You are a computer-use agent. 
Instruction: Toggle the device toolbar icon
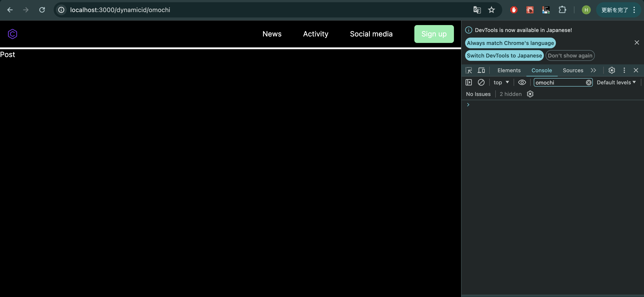(481, 70)
